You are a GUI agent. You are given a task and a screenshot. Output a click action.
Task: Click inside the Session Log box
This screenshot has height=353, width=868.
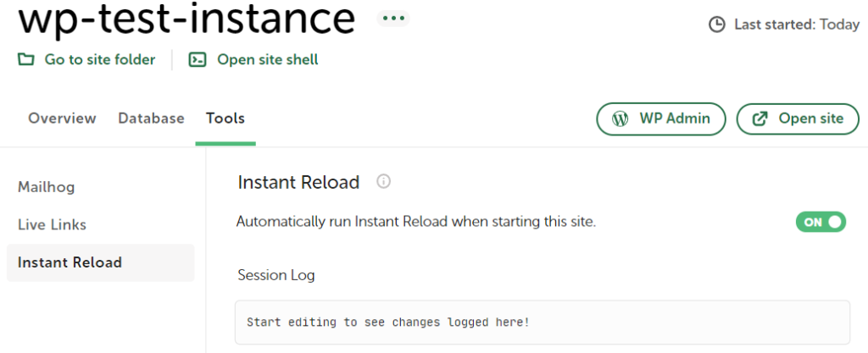click(x=542, y=323)
